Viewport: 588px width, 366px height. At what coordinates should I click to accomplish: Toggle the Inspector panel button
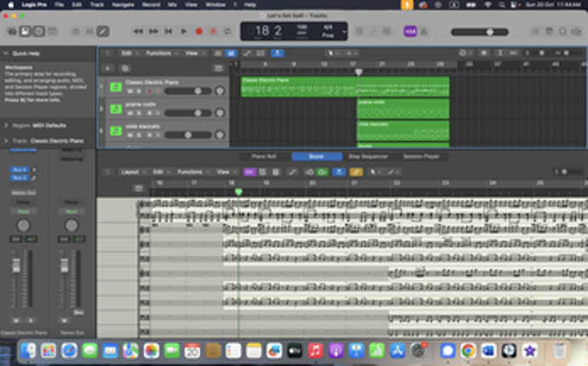(26, 31)
